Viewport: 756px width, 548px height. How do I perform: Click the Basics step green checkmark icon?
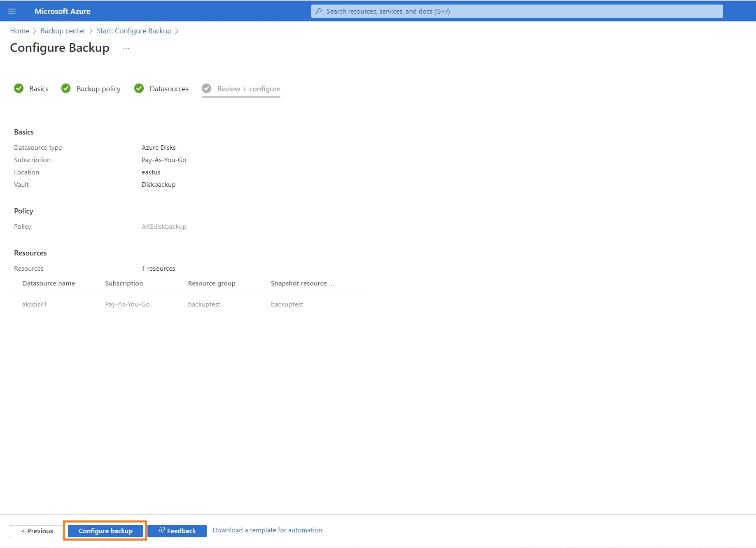tap(19, 88)
